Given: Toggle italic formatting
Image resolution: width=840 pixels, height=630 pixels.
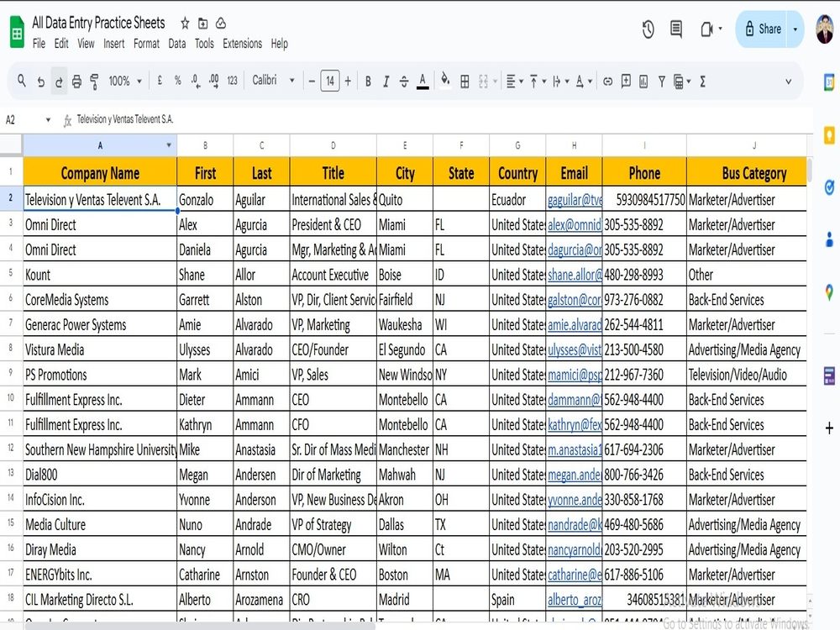Looking at the screenshot, I should [x=386, y=81].
